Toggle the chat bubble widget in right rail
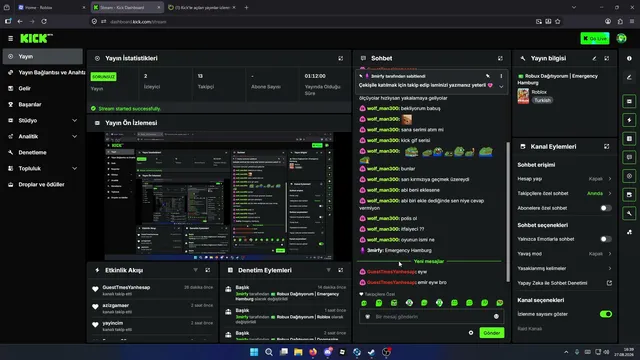Image resolution: width=640 pixels, height=360 pixels. (x=629, y=157)
